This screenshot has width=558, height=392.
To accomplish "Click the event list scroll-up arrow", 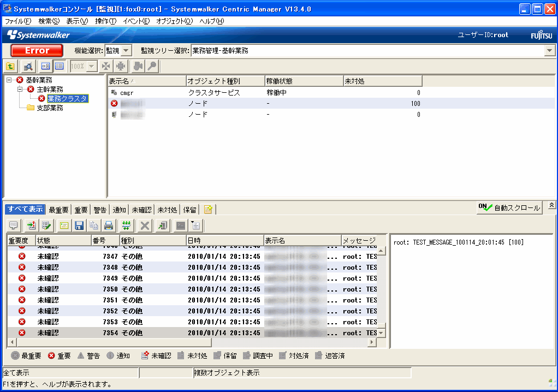I will tap(381, 251).
